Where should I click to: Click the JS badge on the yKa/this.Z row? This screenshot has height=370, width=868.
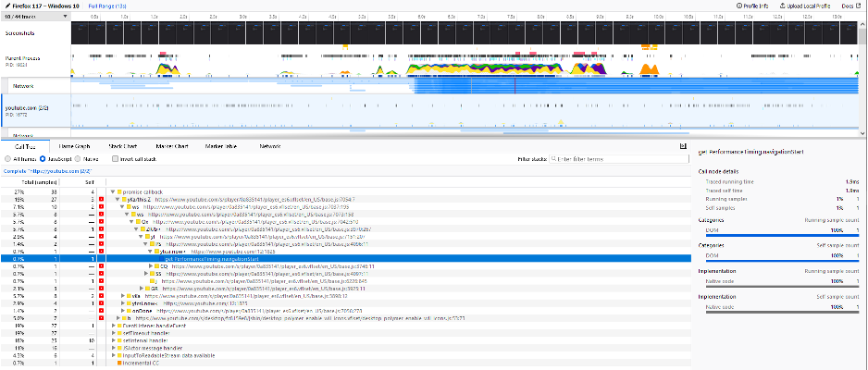pyautogui.click(x=101, y=199)
